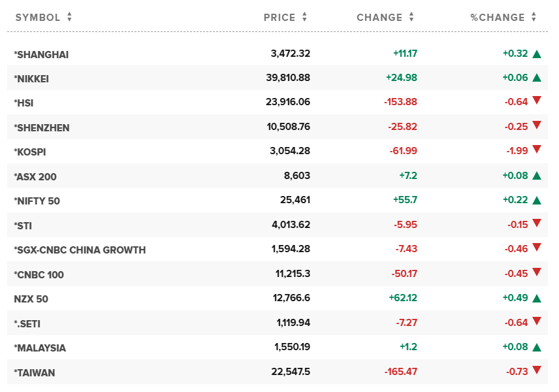Screen dimensions: 559x392
Task: Click the green up arrow on SHANGHAI row
Action: (x=537, y=54)
